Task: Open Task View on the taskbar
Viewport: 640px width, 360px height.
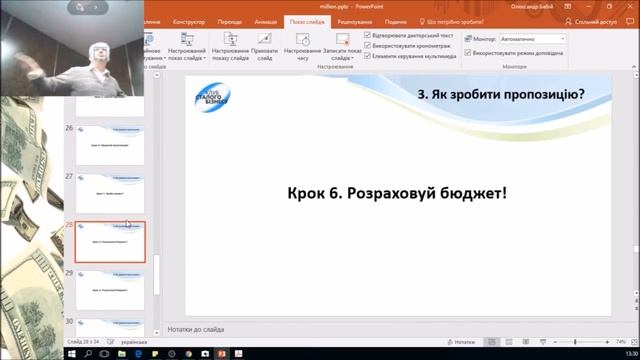Action: [x=104, y=353]
